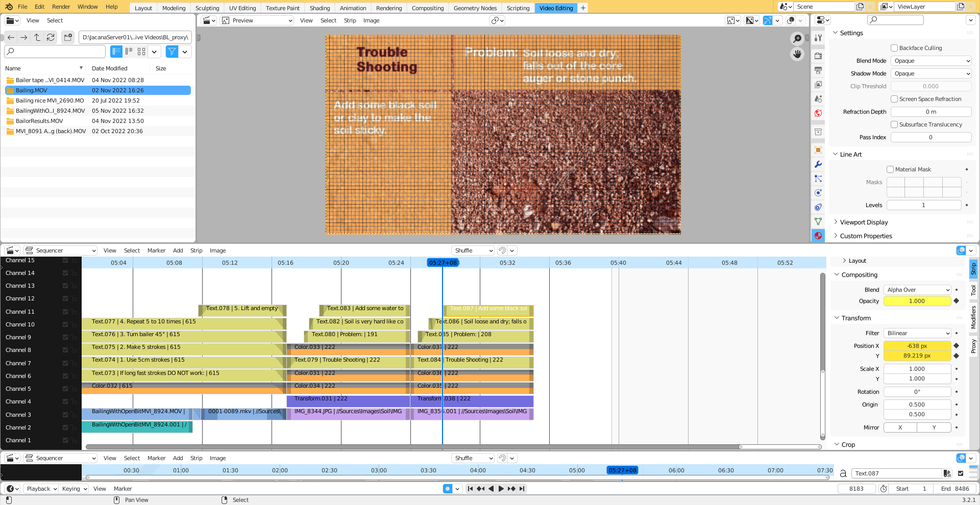Open the View Layer properties tab
The width and height of the screenshot is (980, 505).
[x=818, y=84]
